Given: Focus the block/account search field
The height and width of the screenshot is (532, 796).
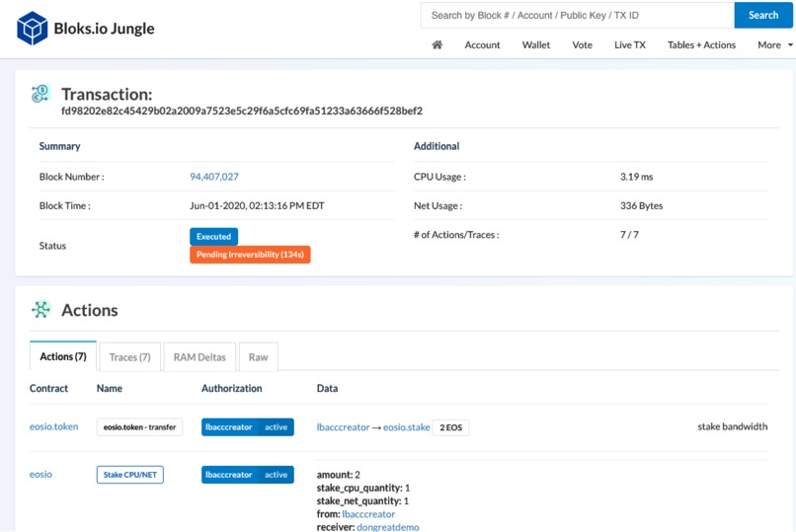Looking at the screenshot, I should (577, 15).
